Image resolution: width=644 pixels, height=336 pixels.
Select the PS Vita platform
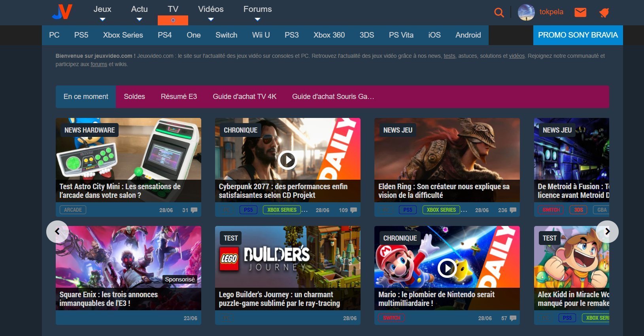tap(401, 35)
